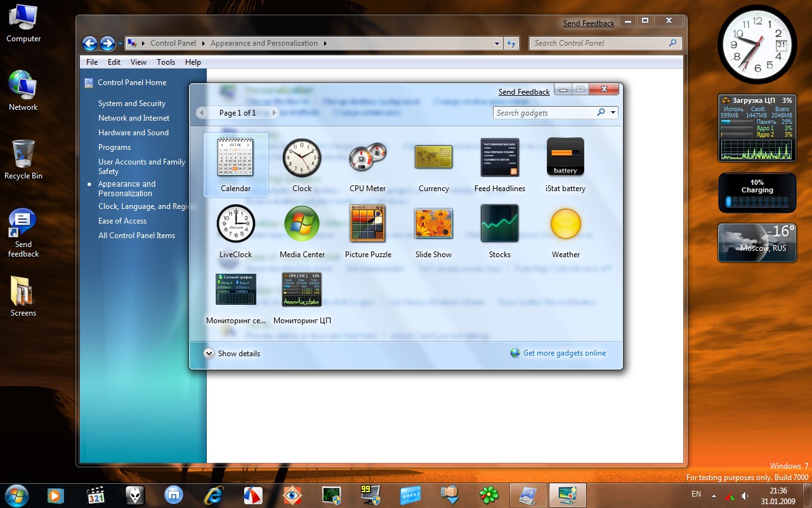Open the Screens folder on desktop

click(x=23, y=297)
